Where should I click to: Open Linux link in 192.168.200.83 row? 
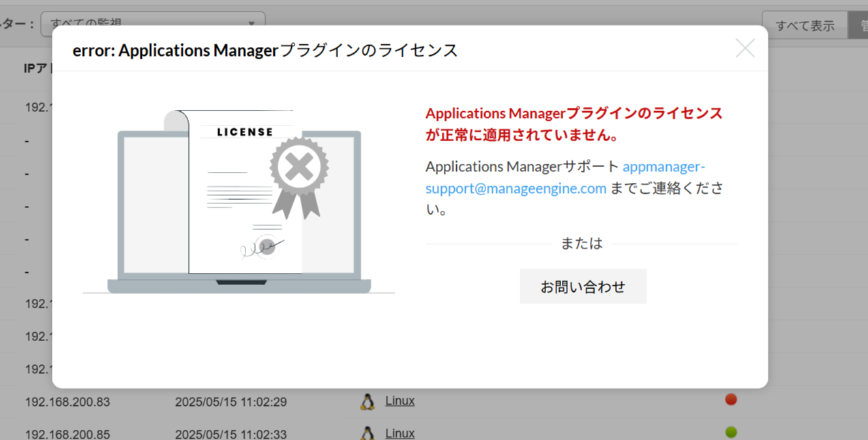pyautogui.click(x=400, y=400)
